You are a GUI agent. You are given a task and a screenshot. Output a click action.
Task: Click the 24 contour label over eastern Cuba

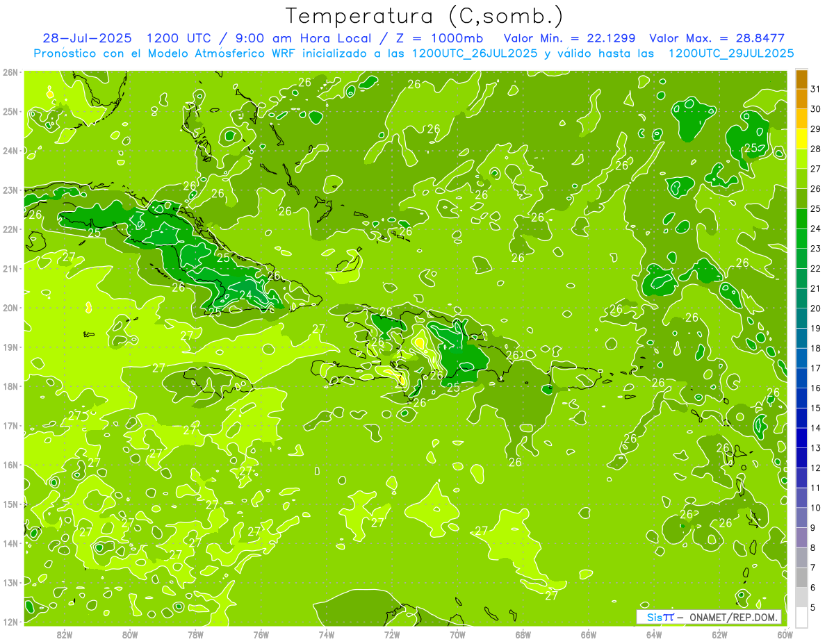coord(245,295)
